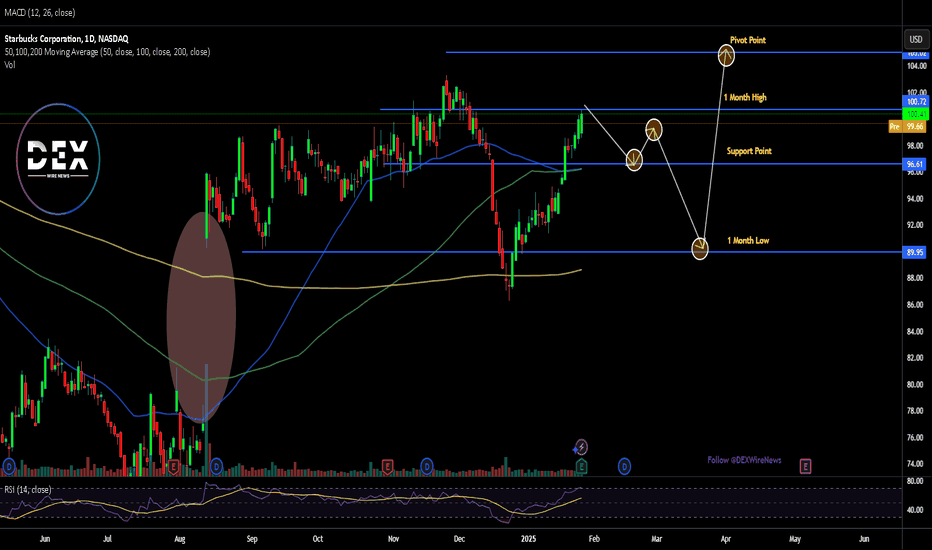
Task: Click the Mar label on time axis
Action: 657,539
